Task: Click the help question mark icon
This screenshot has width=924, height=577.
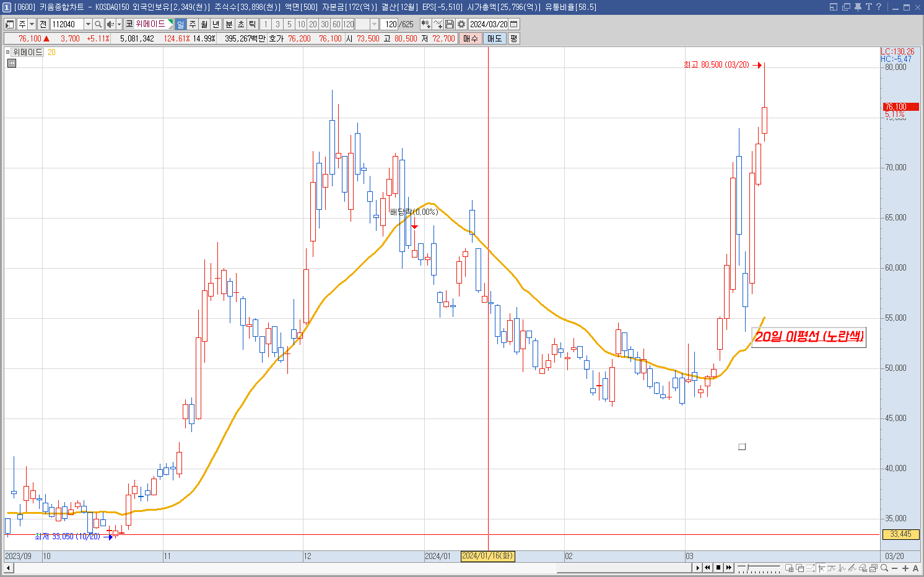Action: 878,7
